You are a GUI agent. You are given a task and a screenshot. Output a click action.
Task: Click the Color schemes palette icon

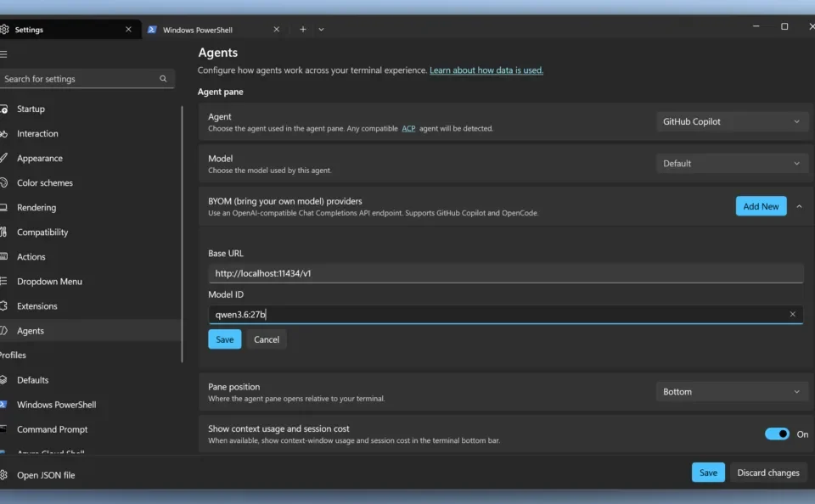click(3, 183)
